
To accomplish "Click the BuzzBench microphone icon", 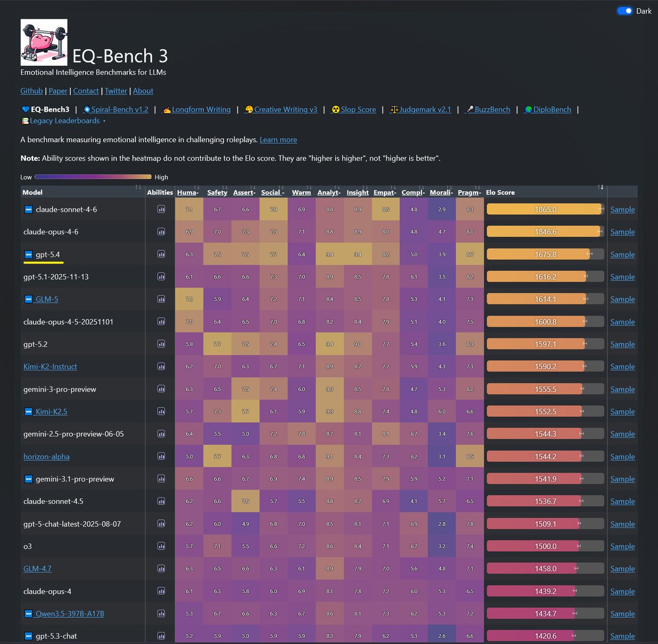I will click(469, 109).
